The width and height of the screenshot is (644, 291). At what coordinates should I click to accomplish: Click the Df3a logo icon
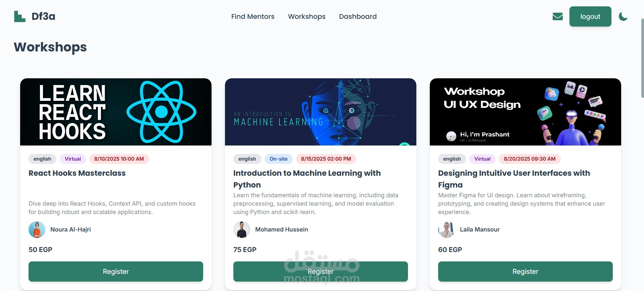click(x=20, y=16)
